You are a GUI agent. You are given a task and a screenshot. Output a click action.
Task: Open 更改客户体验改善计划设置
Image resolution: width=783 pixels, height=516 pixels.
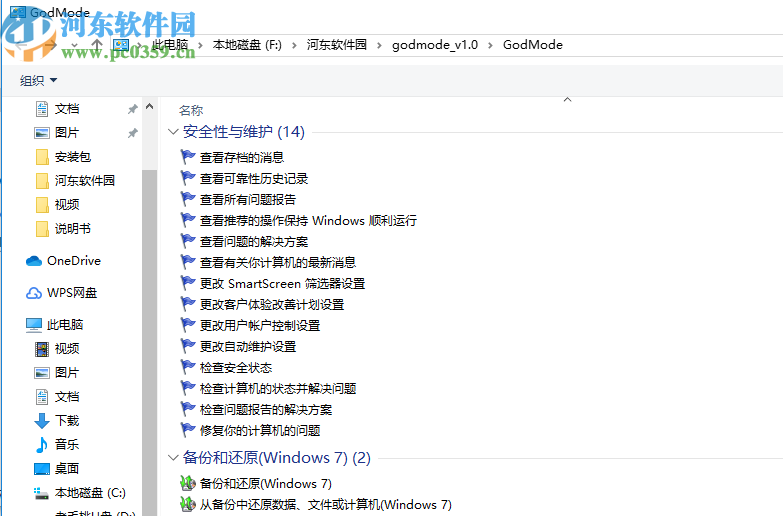[x=272, y=304]
